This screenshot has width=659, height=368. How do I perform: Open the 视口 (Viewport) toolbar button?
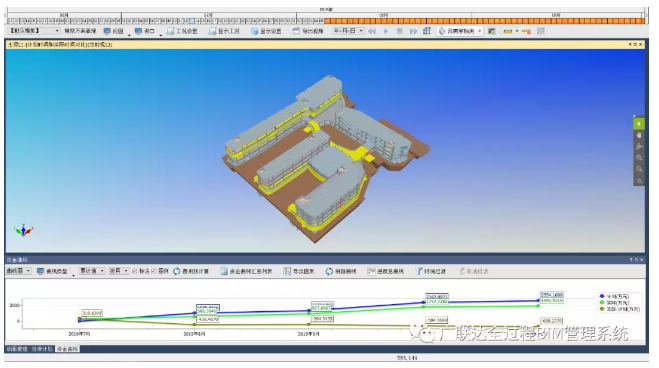click(145, 31)
